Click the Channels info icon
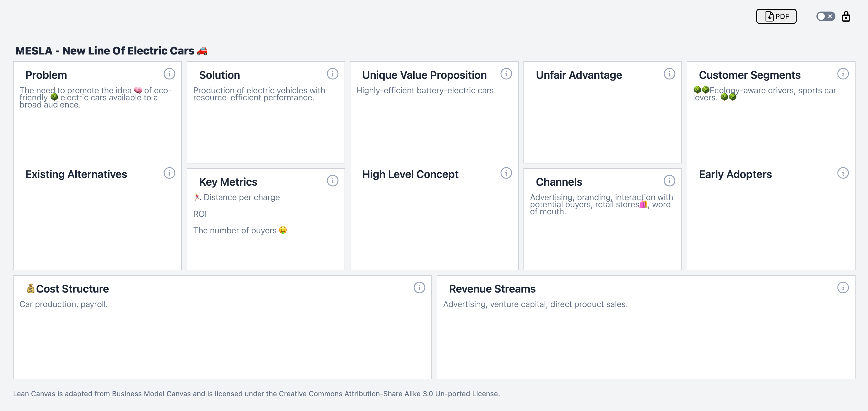Viewport: 868px width, 411px height. click(x=669, y=181)
